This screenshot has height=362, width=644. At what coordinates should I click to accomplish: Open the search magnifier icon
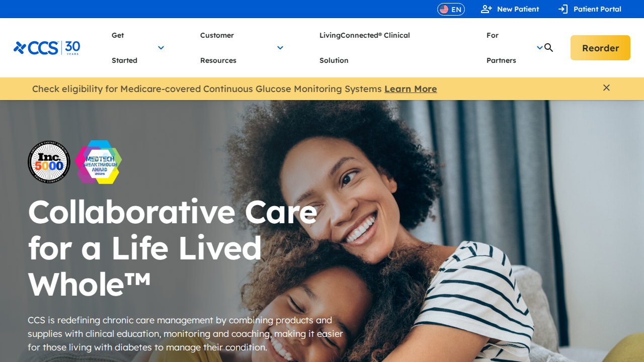coord(549,48)
